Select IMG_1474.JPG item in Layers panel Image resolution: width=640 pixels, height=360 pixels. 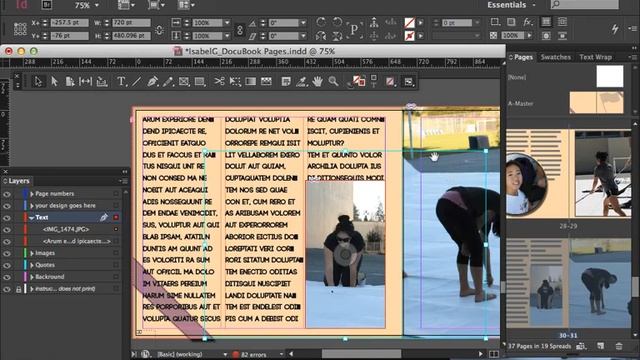tap(66, 229)
